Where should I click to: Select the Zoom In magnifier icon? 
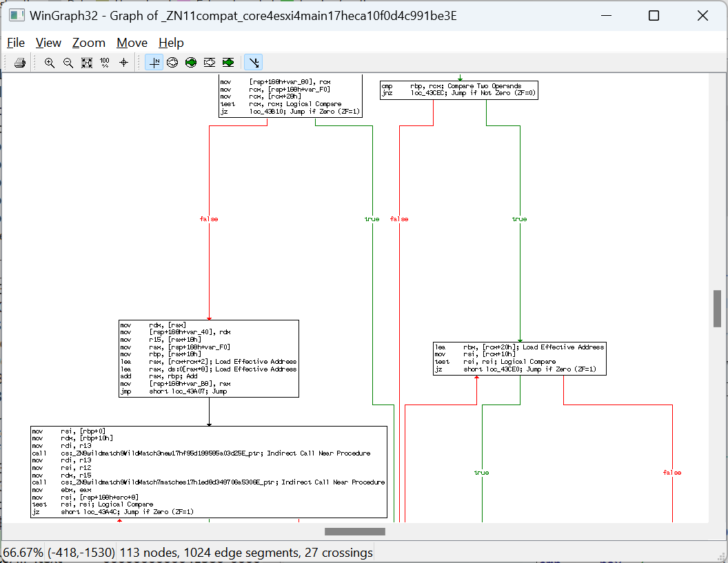click(50, 62)
